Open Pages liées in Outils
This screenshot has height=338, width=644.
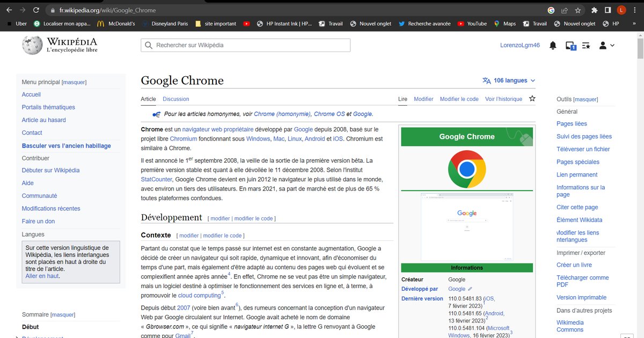[572, 124]
